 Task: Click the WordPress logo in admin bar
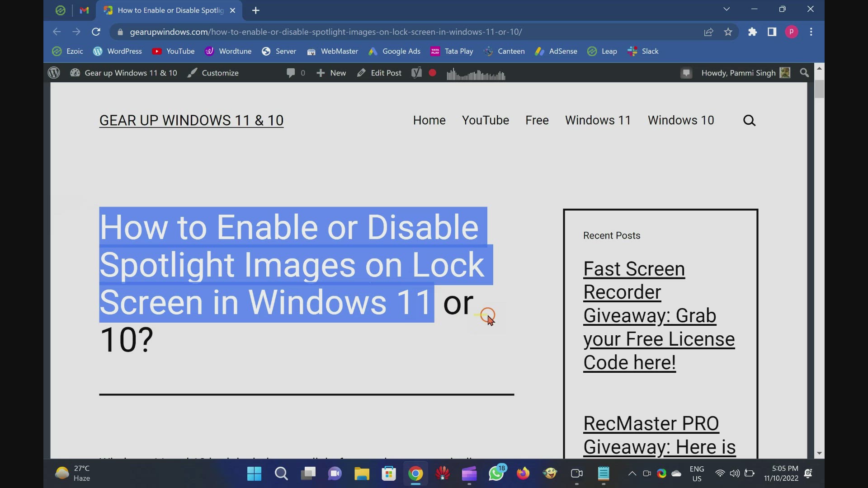(x=54, y=73)
